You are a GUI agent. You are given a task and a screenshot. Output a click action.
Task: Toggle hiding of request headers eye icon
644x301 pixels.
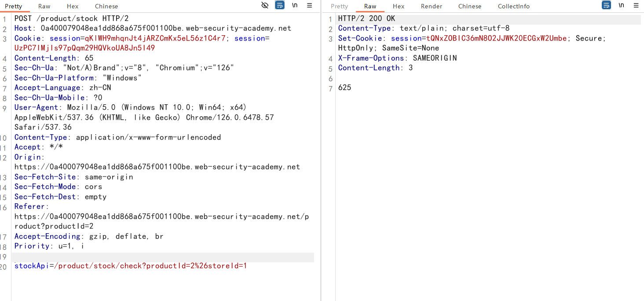[265, 5]
